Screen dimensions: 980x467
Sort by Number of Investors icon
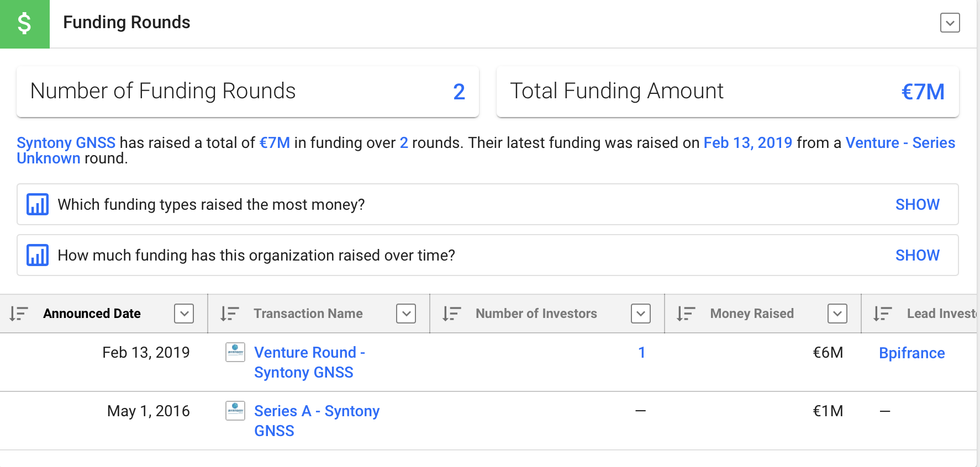[451, 314]
